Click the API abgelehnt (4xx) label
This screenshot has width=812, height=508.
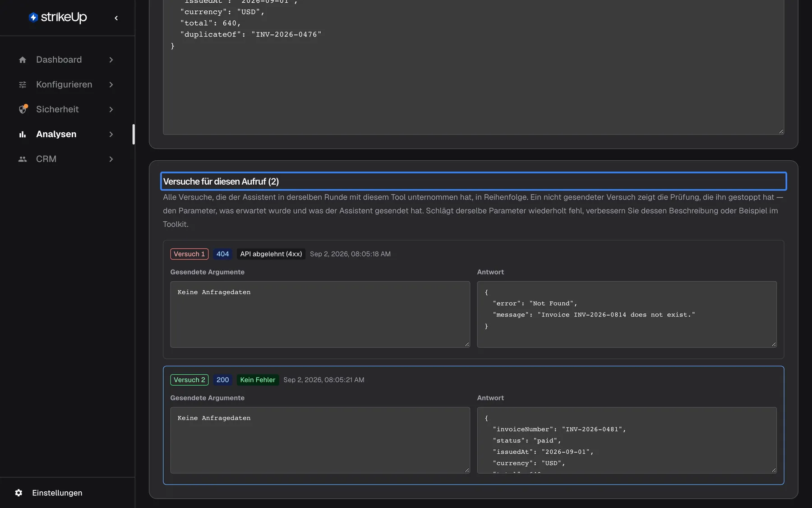coord(271,254)
